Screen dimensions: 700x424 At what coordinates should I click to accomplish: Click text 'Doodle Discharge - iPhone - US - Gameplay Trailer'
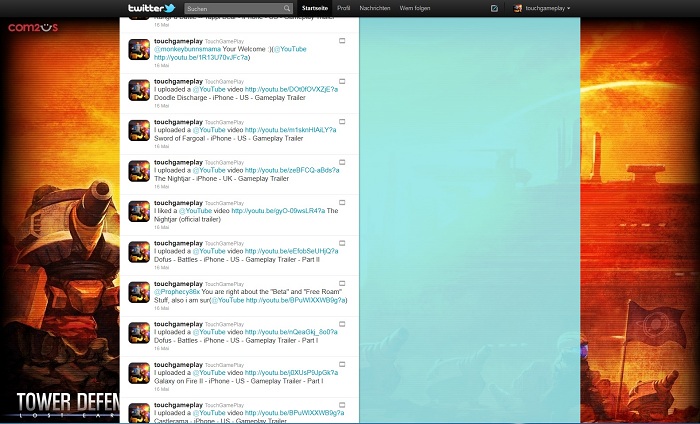pyautogui.click(x=230, y=98)
